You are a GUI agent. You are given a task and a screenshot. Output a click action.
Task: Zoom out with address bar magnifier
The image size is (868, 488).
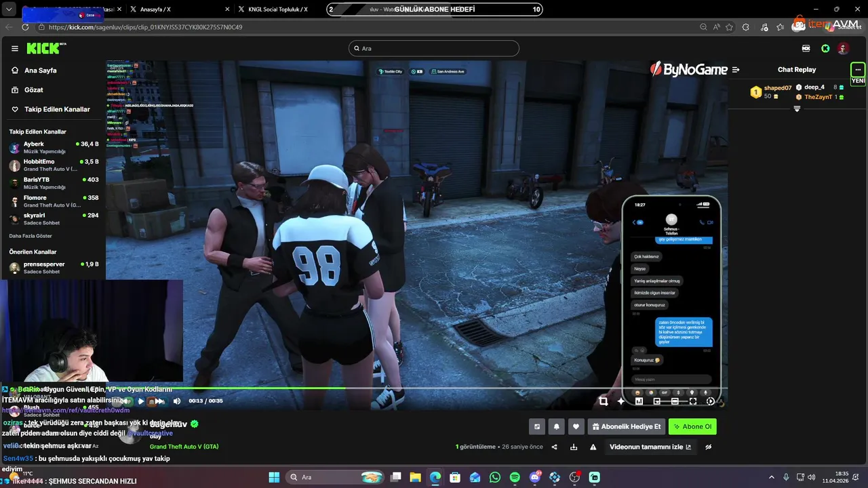tap(703, 27)
